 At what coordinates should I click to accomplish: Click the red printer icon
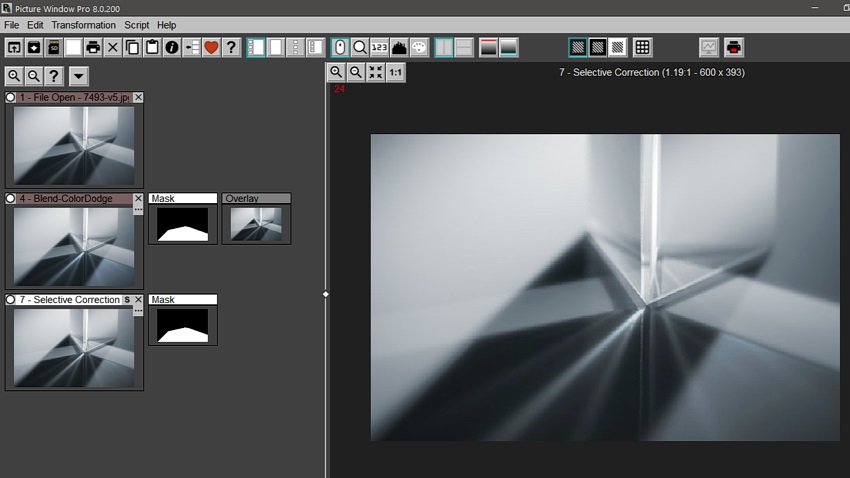point(734,47)
